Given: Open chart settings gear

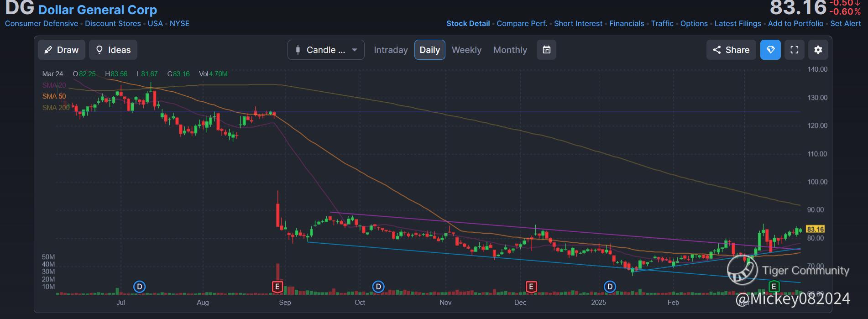Looking at the screenshot, I should 818,50.
